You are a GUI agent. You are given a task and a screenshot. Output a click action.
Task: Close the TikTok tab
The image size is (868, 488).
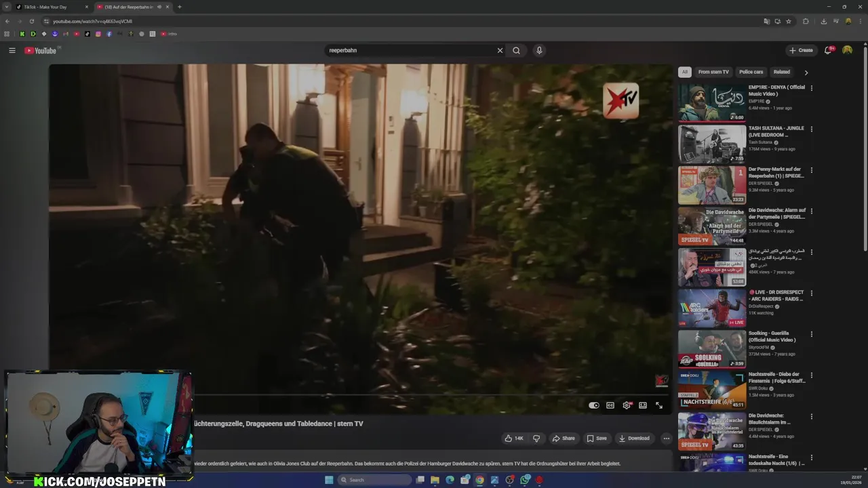[x=87, y=7]
